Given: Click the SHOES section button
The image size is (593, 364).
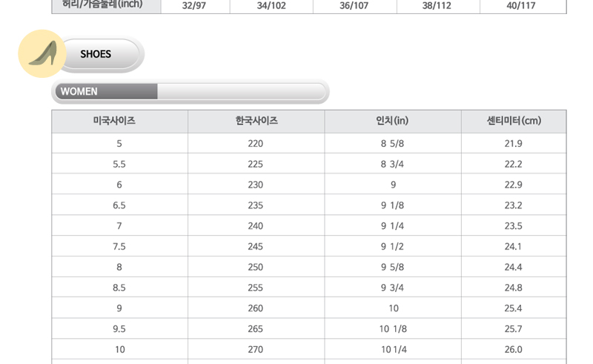Looking at the screenshot, I should pos(96,54).
